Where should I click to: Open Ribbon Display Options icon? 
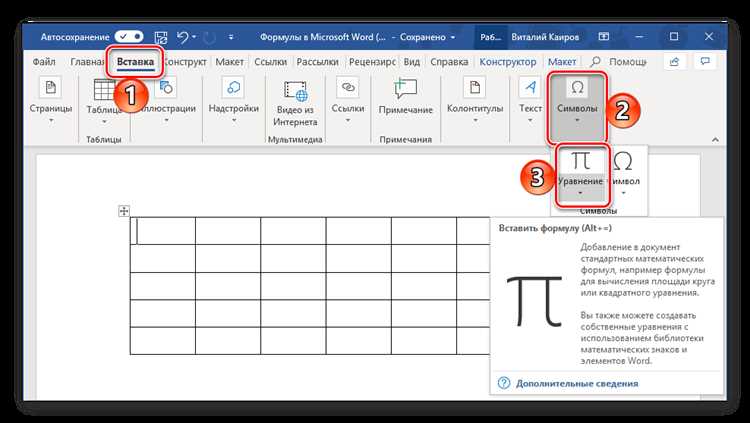pyautogui.click(x=604, y=36)
